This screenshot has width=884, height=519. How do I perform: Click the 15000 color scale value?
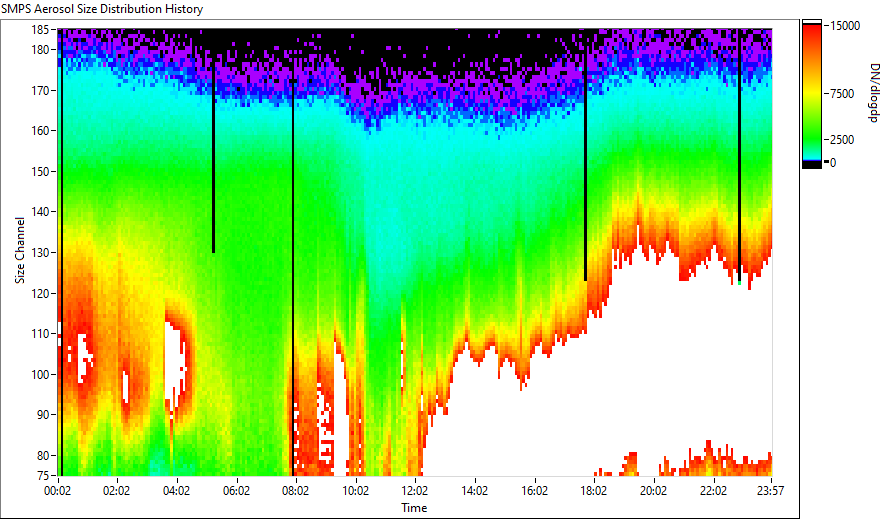(845, 26)
